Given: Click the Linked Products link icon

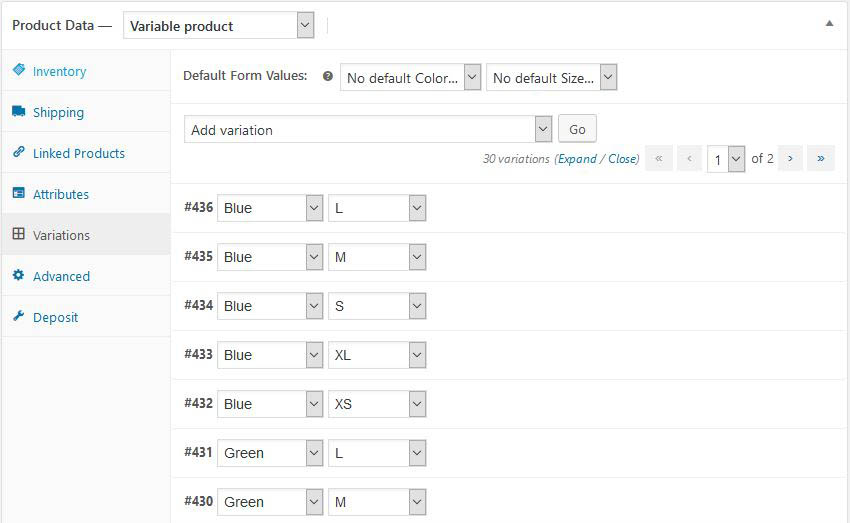Looking at the screenshot, I should [19, 153].
